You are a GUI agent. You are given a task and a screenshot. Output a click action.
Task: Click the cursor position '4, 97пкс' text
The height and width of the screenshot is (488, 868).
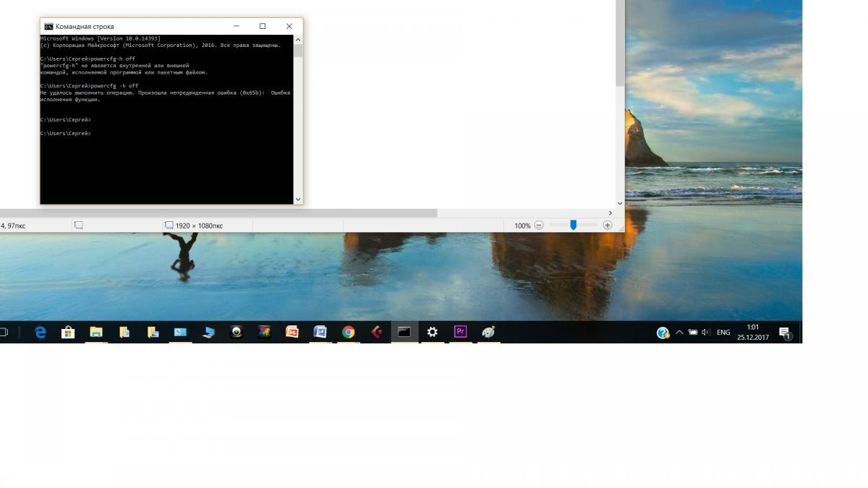pos(13,226)
